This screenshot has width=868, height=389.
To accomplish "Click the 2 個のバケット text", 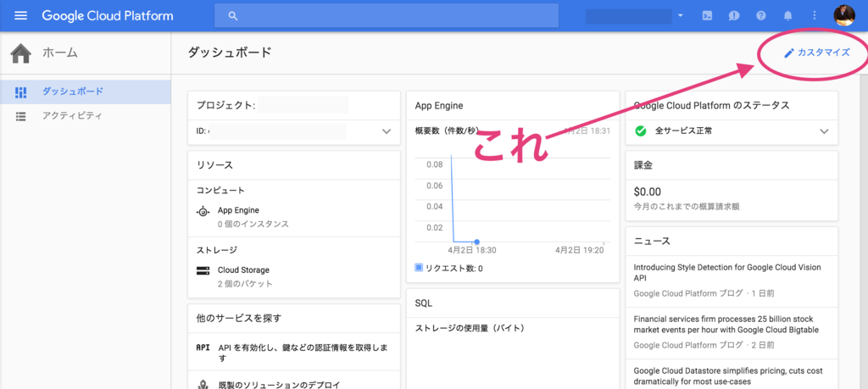I will coord(245,284).
